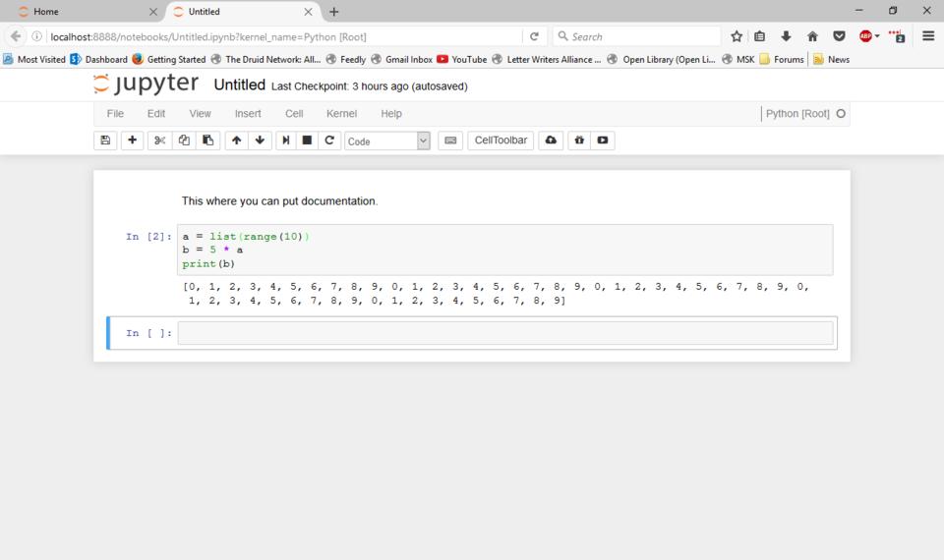Switch to the Home browser tab
This screenshot has width=944, height=560.
click(x=79, y=12)
